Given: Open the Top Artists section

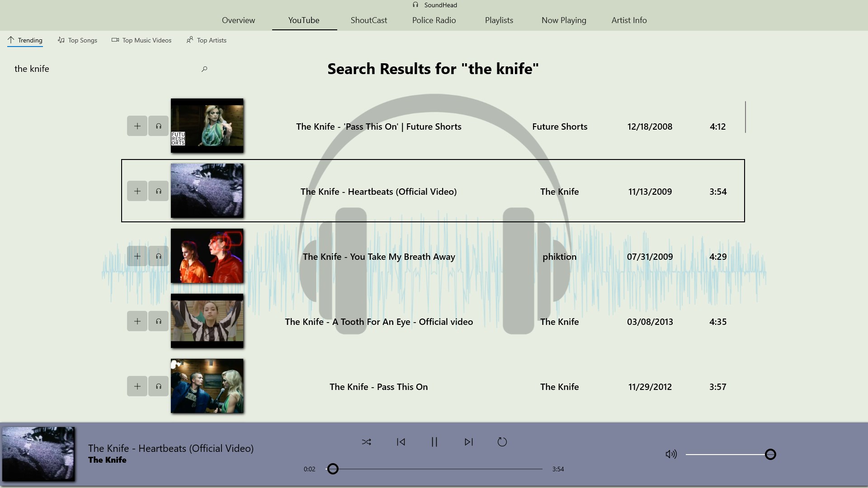Looking at the screenshot, I should click(207, 40).
